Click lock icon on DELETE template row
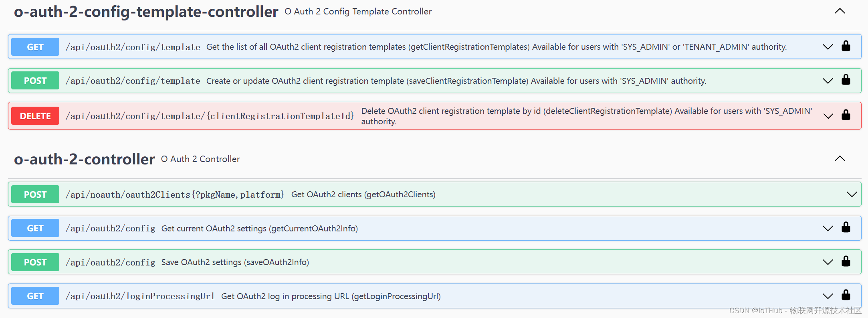Viewport: 868px width, 318px height. tap(846, 115)
